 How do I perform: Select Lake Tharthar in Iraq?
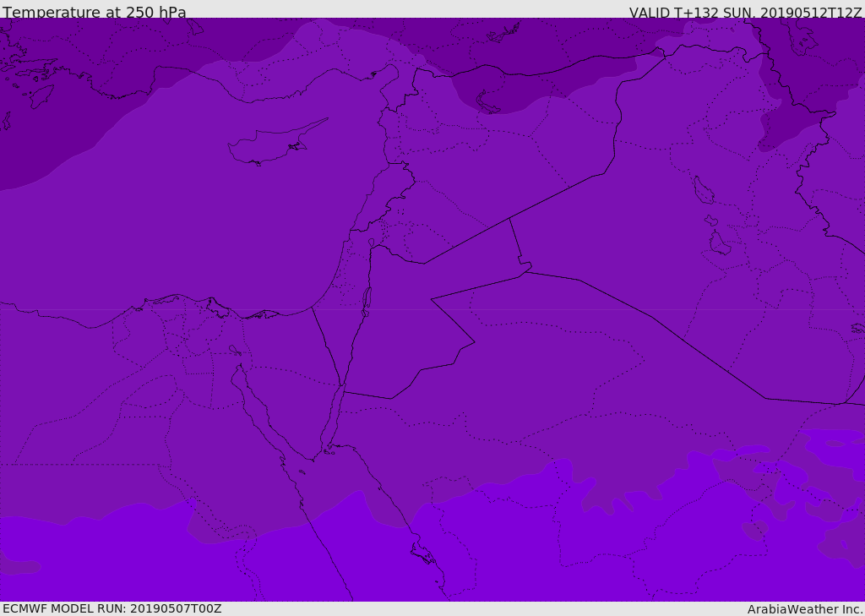[x=703, y=191]
